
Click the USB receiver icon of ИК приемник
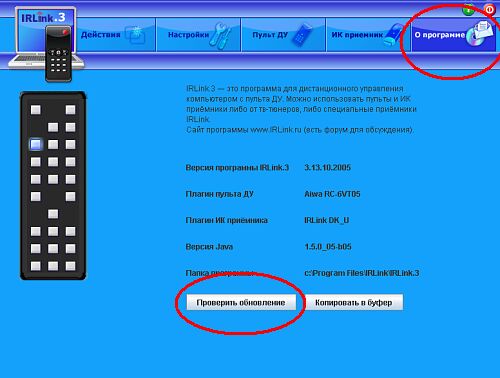point(394,35)
